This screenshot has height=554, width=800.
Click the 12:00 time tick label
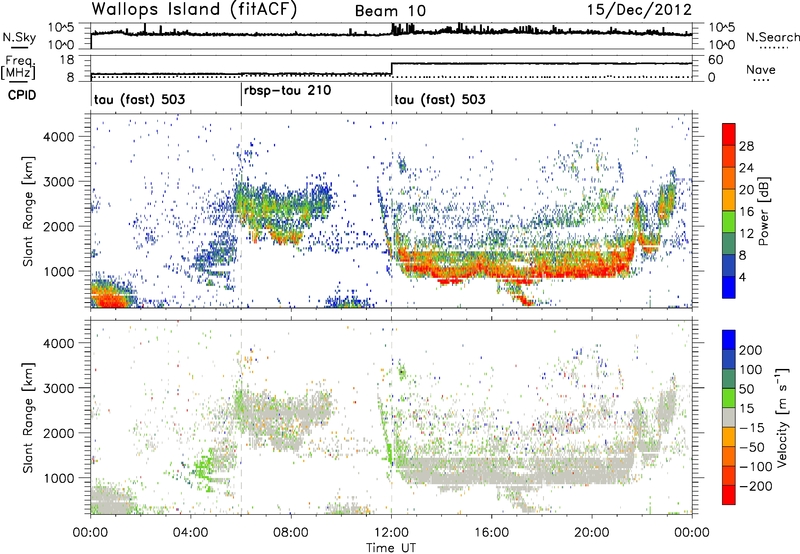tap(391, 533)
